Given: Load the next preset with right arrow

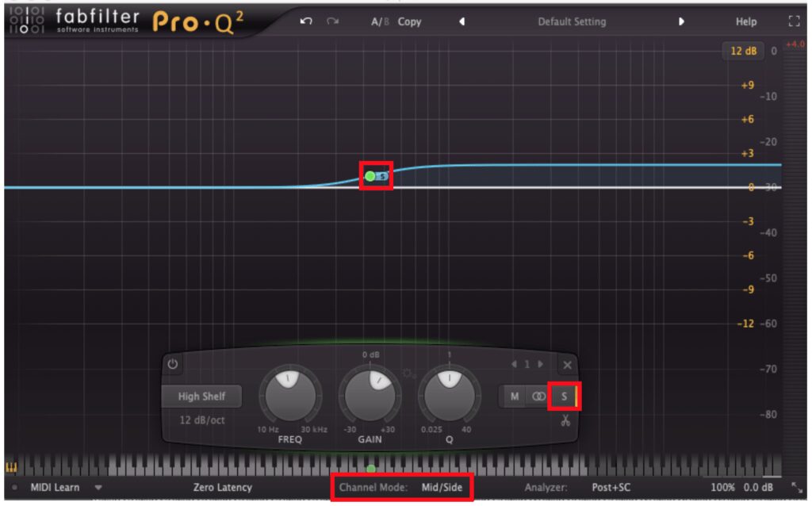Looking at the screenshot, I should click(681, 21).
